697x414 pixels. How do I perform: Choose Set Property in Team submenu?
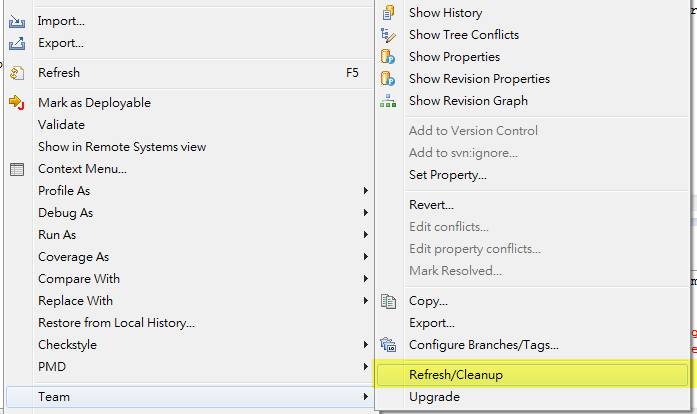pyautogui.click(x=448, y=175)
